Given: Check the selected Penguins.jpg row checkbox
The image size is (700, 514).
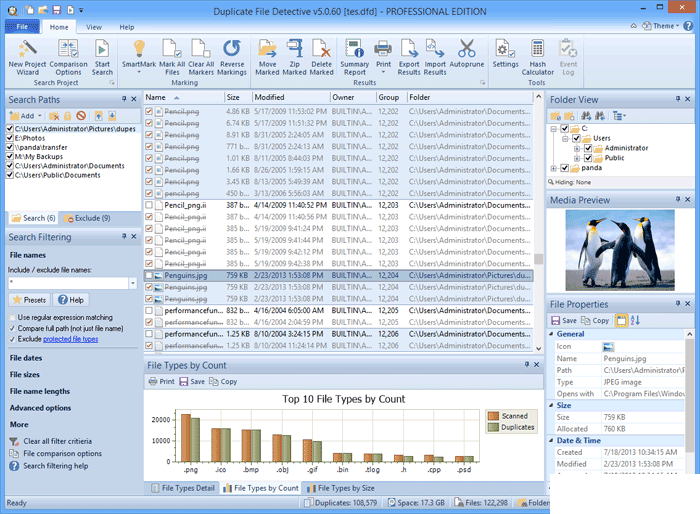Looking at the screenshot, I should (149, 276).
